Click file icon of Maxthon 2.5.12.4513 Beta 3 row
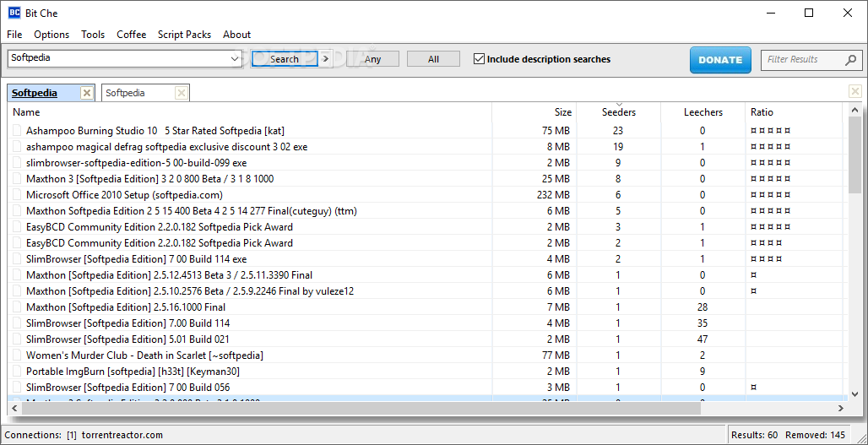868x445 pixels. pyautogui.click(x=17, y=275)
